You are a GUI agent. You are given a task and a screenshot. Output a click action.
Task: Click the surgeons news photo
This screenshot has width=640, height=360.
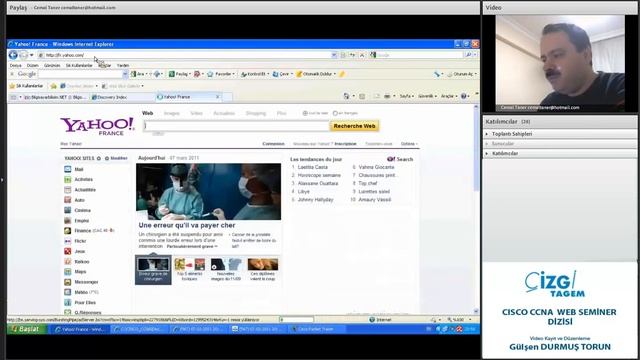coord(208,191)
